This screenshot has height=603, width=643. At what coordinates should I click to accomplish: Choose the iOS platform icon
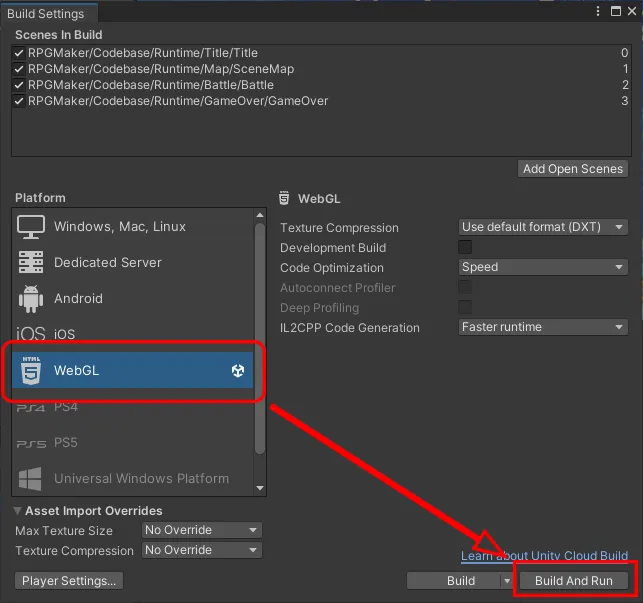(x=31, y=334)
